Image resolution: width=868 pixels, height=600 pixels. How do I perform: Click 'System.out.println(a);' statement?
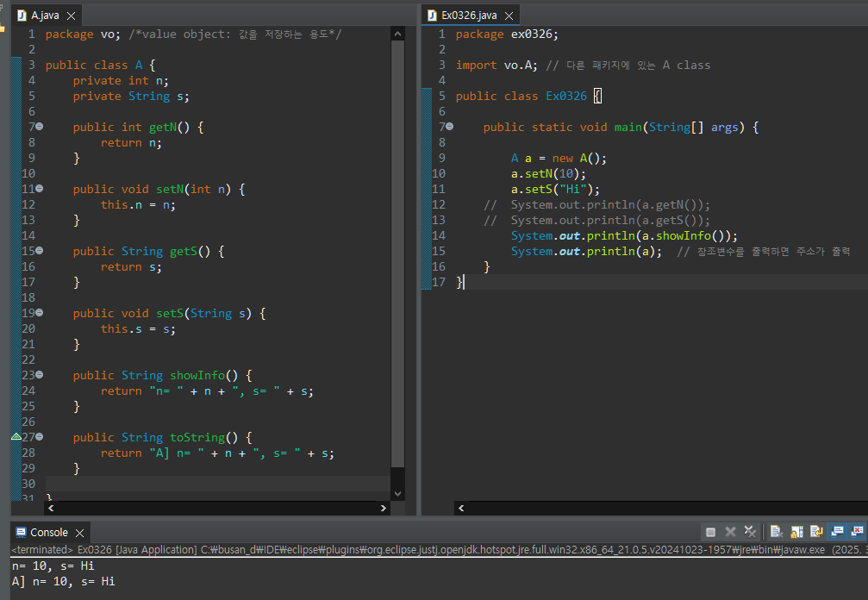tap(586, 251)
